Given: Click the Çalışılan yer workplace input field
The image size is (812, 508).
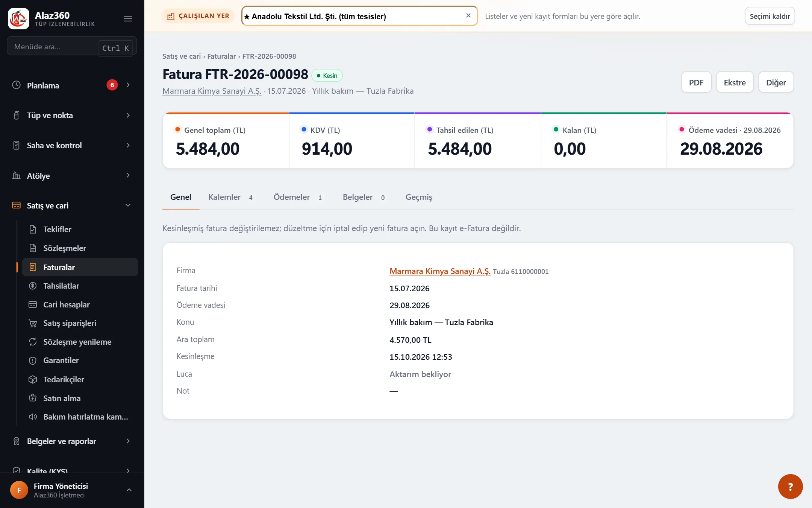Looking at the screenshot, I should coord(359,16).
